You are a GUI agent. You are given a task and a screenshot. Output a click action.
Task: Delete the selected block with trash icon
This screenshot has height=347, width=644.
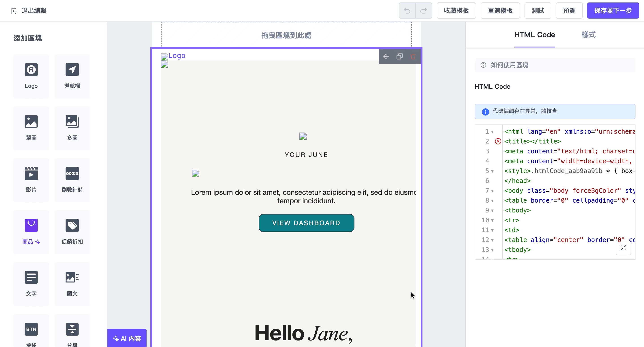pyautogui.click(x=413, y=57)
